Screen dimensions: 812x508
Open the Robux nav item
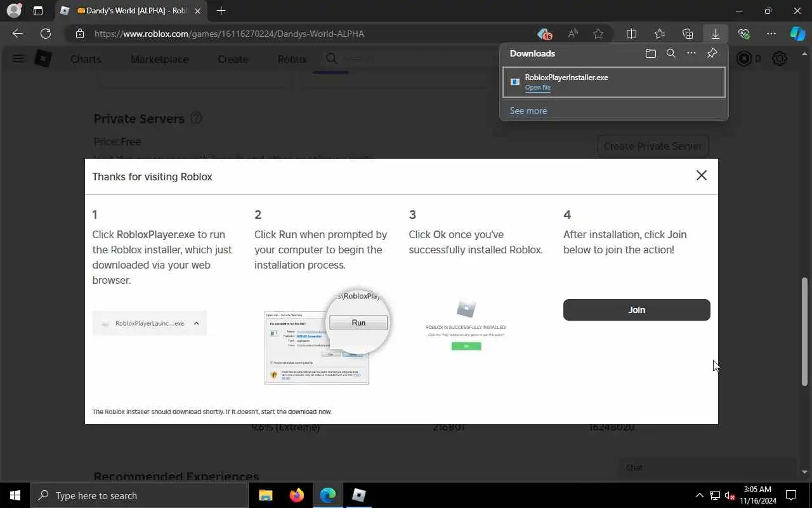[292, 59]
